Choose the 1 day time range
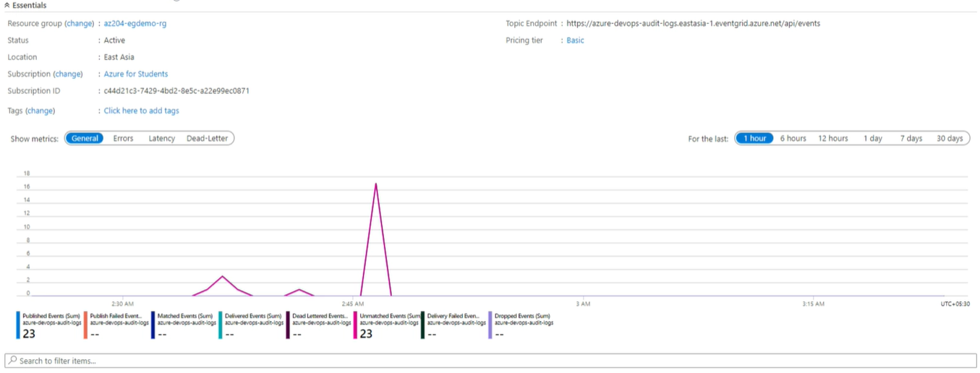 pyautogui.click(x=873, y=138)
